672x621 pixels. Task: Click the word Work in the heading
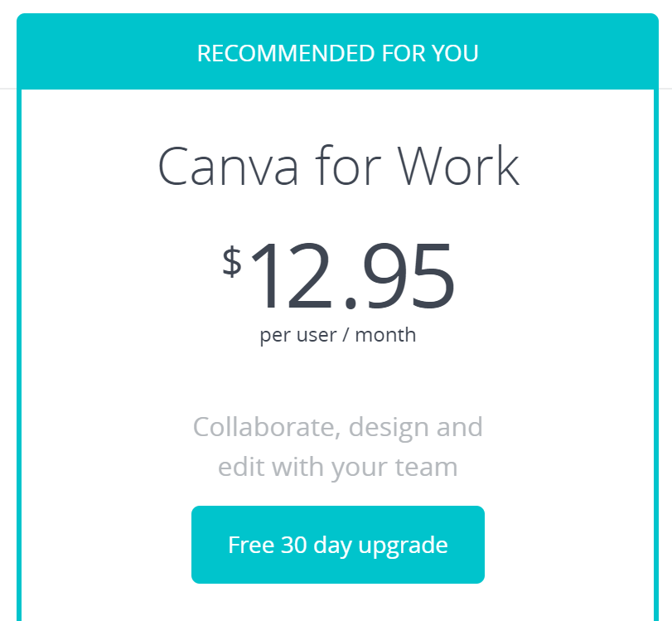458,167
